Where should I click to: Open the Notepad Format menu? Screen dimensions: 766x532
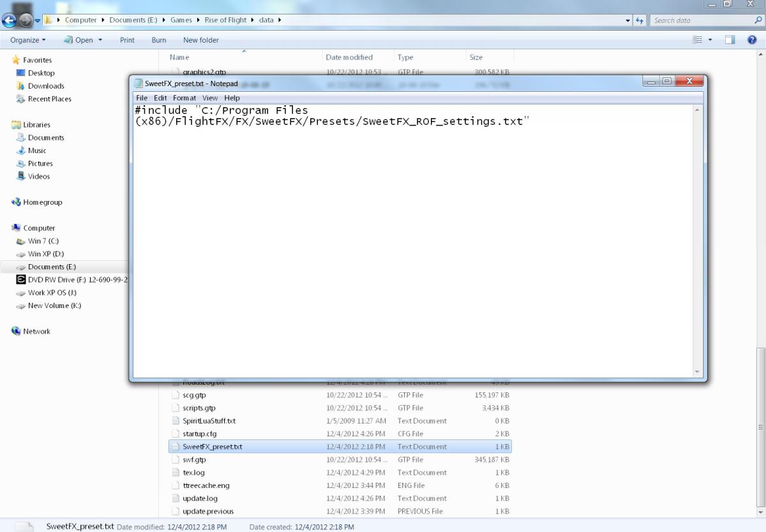(184, 98)
